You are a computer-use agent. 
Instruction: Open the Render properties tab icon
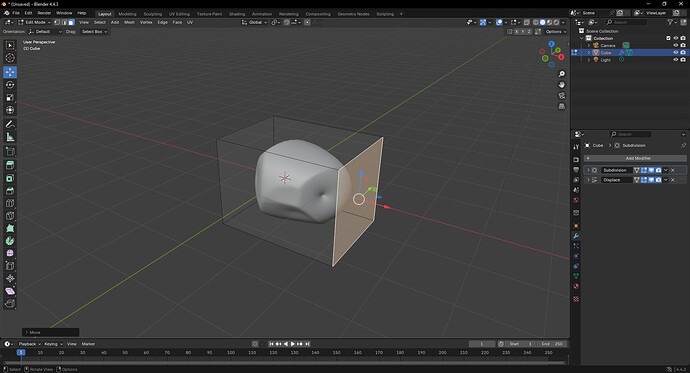click(576, 159)
